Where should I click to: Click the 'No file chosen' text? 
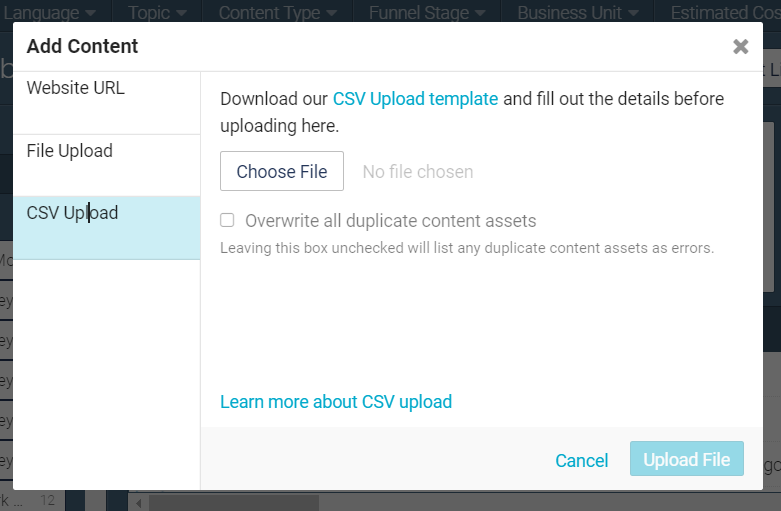coord(418,172)
